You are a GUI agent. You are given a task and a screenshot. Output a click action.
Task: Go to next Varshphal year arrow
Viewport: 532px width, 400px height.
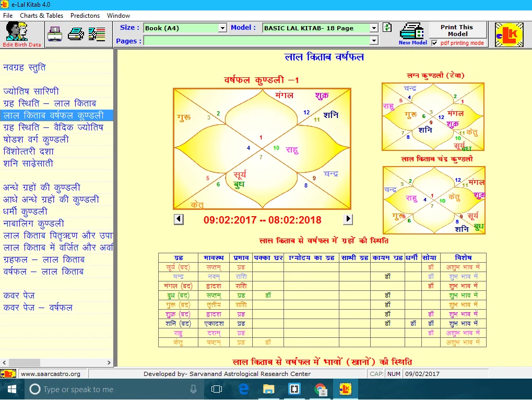[x=348, y=219]
